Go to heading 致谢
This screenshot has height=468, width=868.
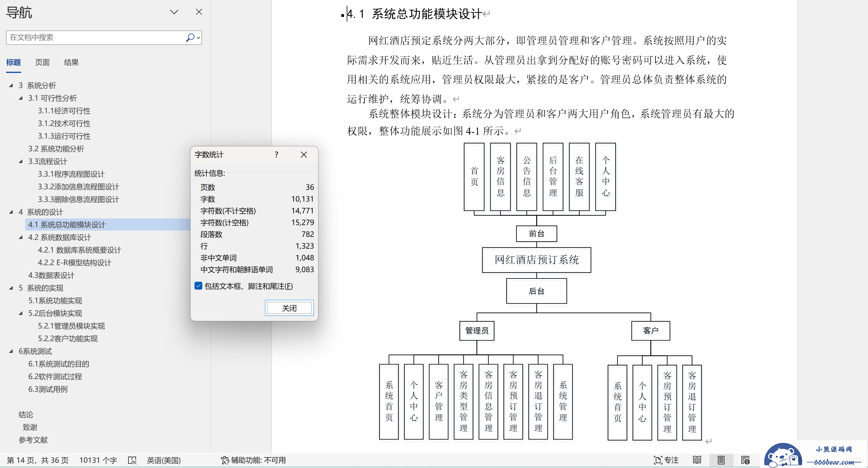pyautogui.click(x=30, y=427)
